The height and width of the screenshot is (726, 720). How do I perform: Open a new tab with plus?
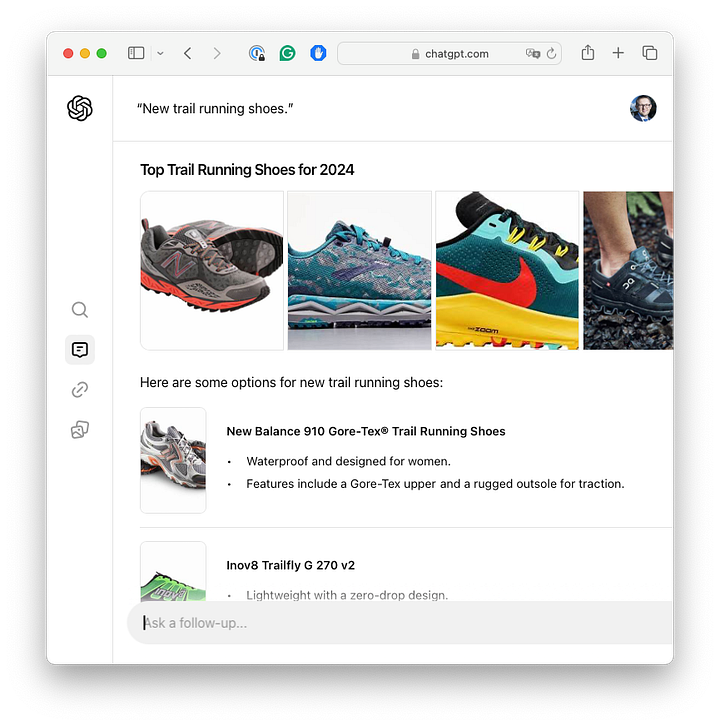click(618, 53)
